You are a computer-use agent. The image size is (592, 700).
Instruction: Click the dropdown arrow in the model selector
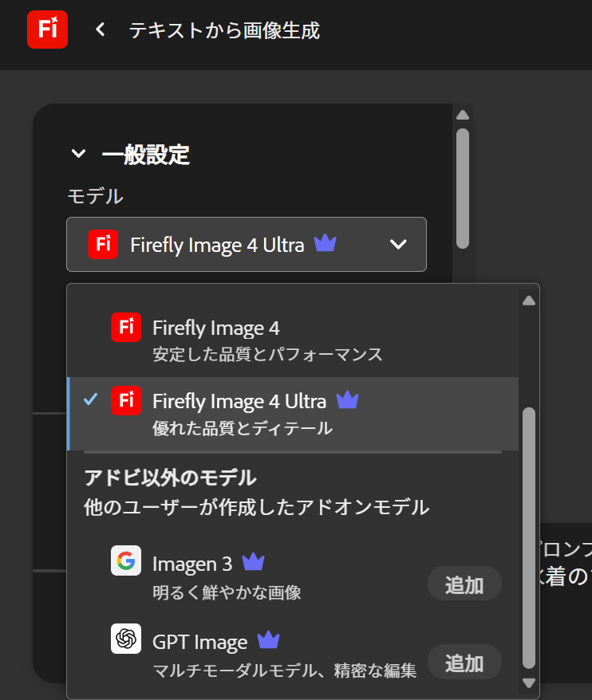pos(398,244)
